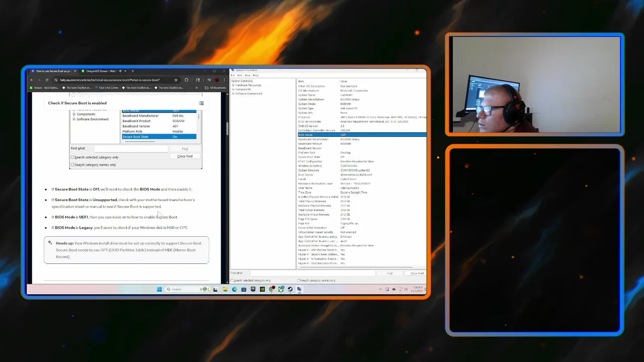The image size is (644, 362).
Task: Open the View menu in System Information
Action: point(248,75)
